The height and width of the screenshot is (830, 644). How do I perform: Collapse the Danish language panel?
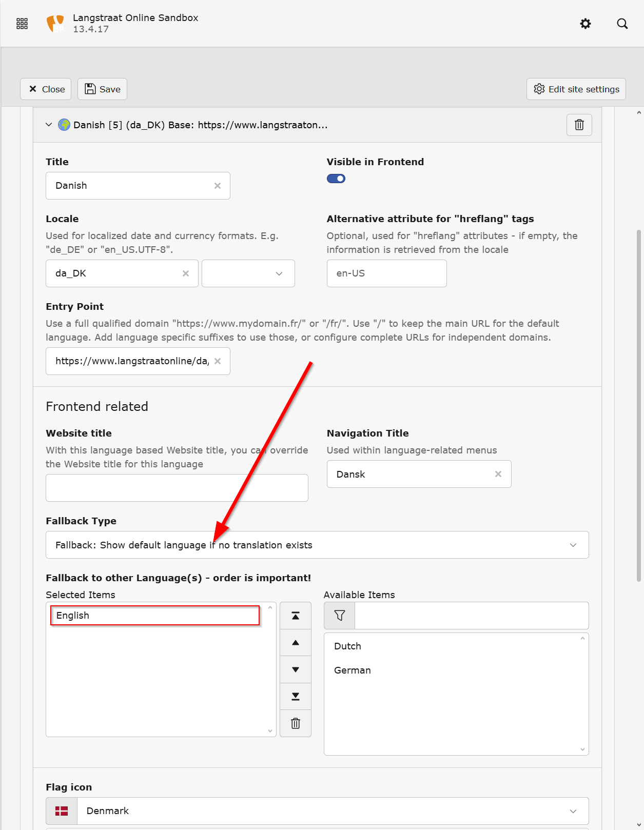click(x=49, y=125)
